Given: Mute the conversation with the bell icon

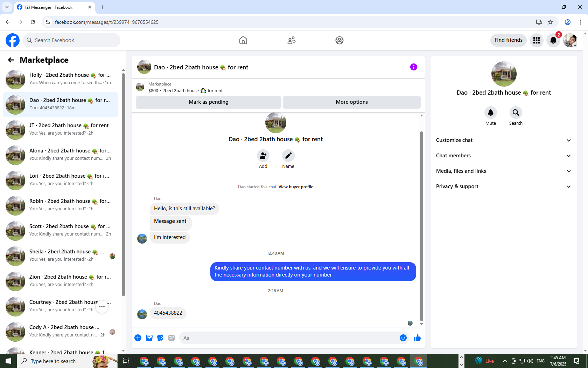Looking at the screenshot, I should (491, 113).
